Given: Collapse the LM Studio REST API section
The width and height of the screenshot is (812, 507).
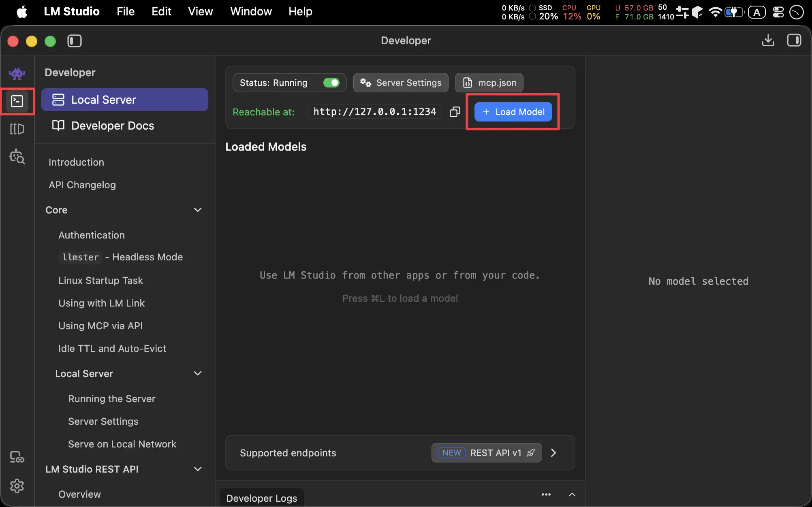Looking at the screenshot, I should [x=198, y=469].
